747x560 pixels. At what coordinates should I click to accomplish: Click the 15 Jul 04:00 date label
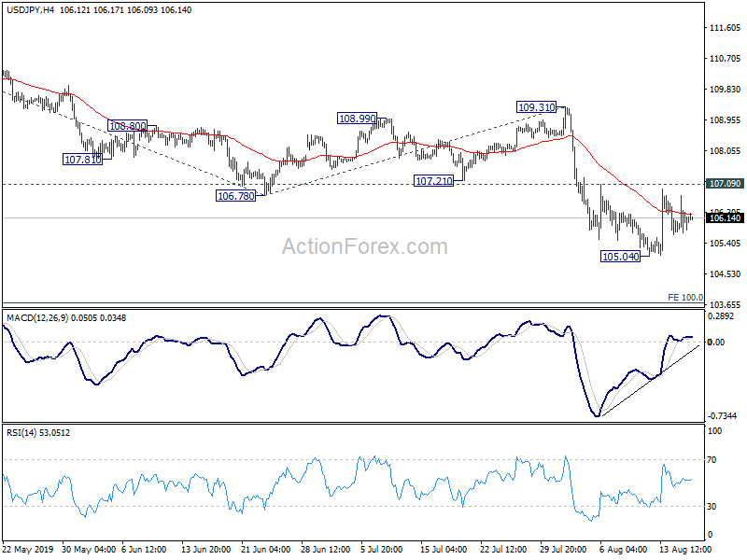tap(444, 550)
